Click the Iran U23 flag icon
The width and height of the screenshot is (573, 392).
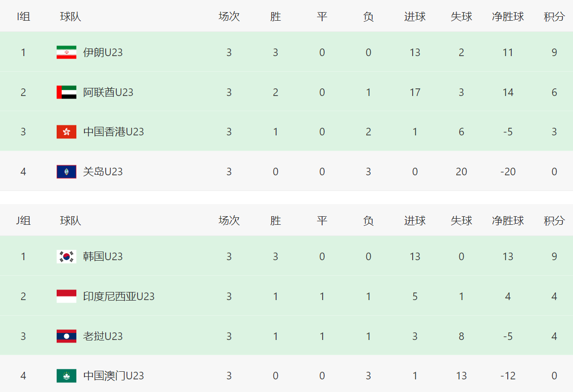[x=66, y=53]
